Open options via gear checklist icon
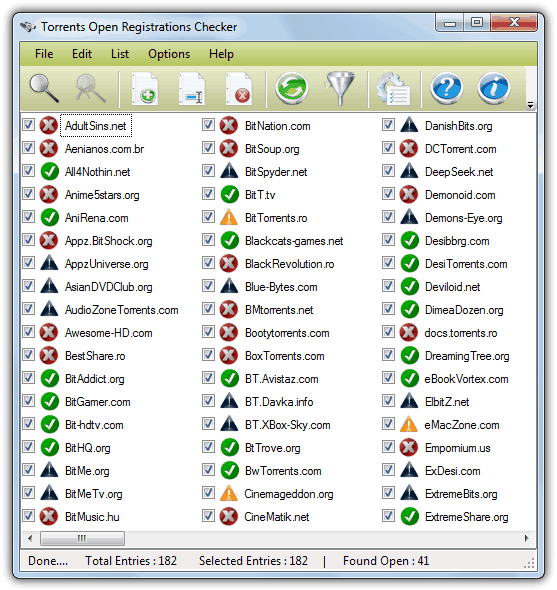Image resolution: width=557 pixels, height=590 pixels. [x=394, y=89]
